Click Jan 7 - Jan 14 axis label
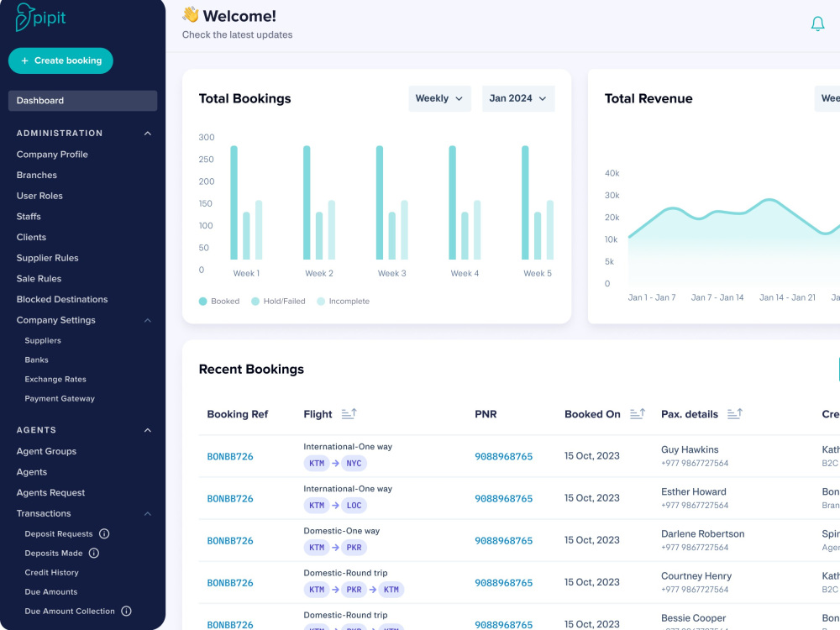Screen dimensions: 840x630 point(717,297)
